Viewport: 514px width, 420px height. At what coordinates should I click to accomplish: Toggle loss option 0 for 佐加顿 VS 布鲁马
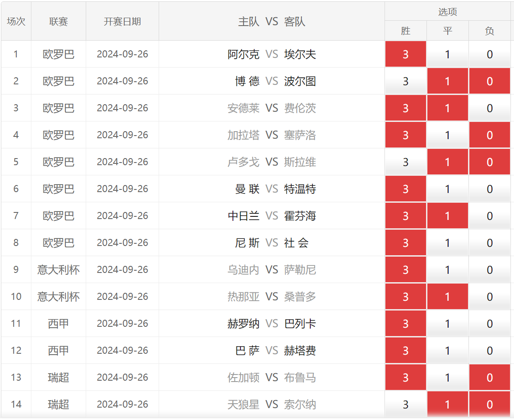pos(489,378)
